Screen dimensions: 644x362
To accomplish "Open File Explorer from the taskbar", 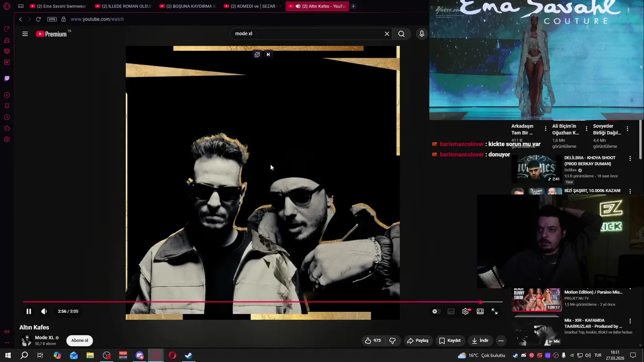I will pos(90,355).
